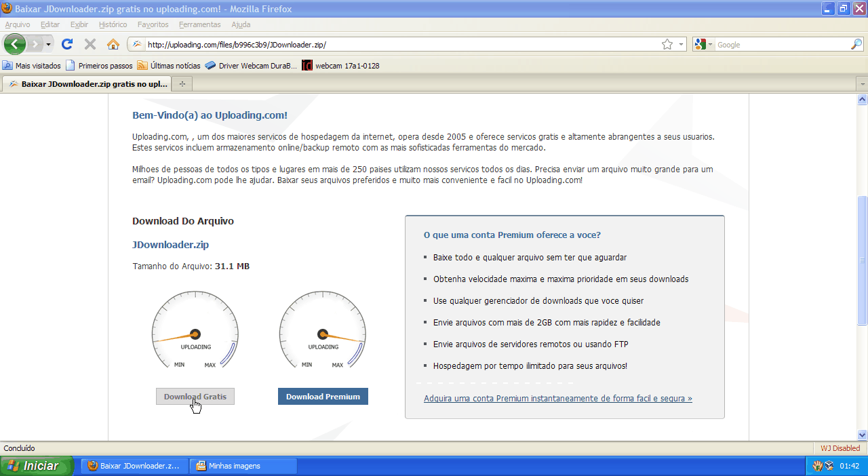Expand the back/forward history dropdown arrow

click(x=48, y=45)
